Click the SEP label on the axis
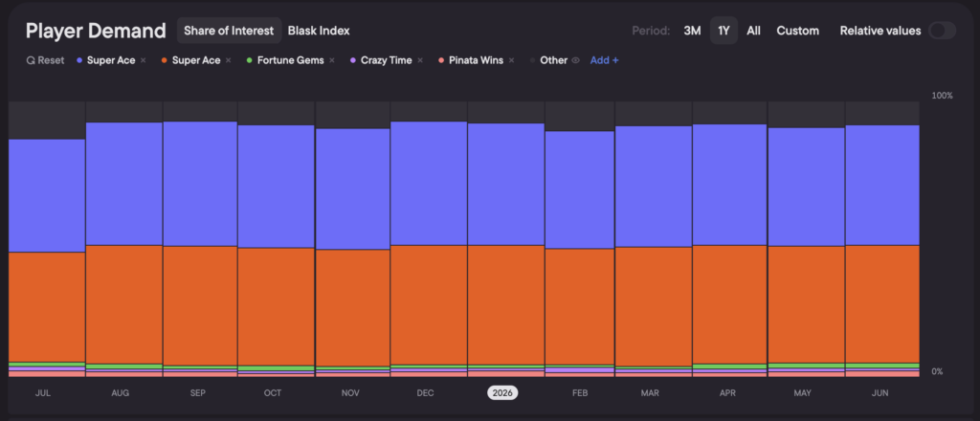The width and height of the screenshot is (980, 421). click(197, 393)
